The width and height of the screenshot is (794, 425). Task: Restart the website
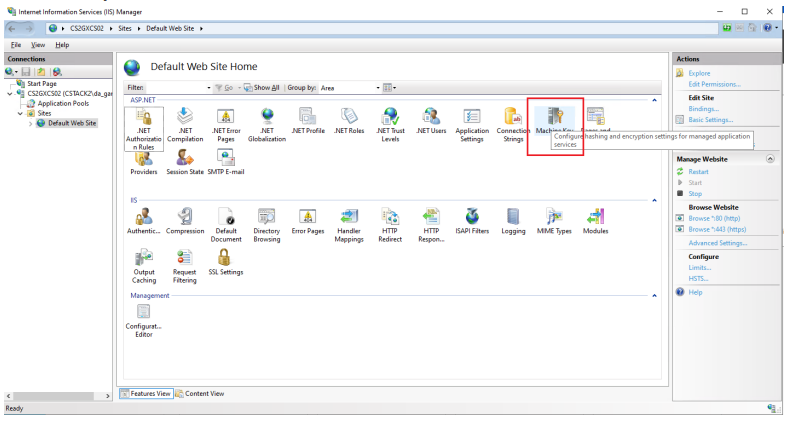click(x=698, y=172)
